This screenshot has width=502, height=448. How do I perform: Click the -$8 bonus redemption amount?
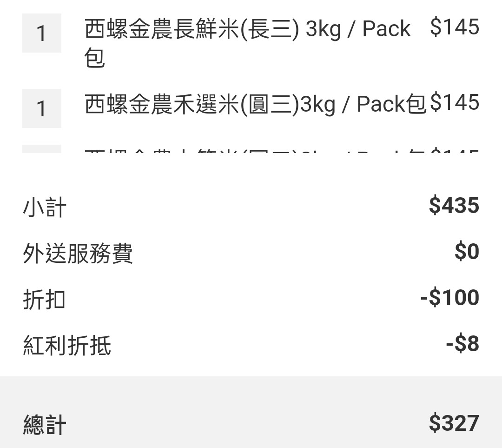(462, 344)
